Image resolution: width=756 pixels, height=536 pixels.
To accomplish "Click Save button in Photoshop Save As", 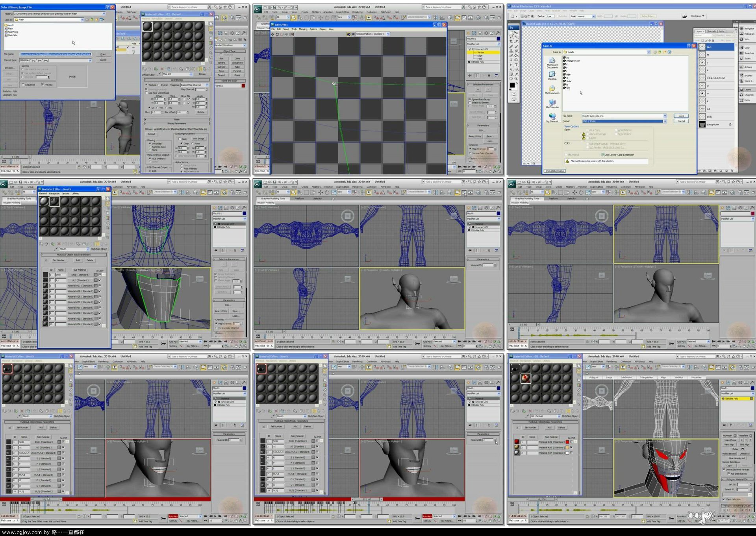I will coord(681,116).
